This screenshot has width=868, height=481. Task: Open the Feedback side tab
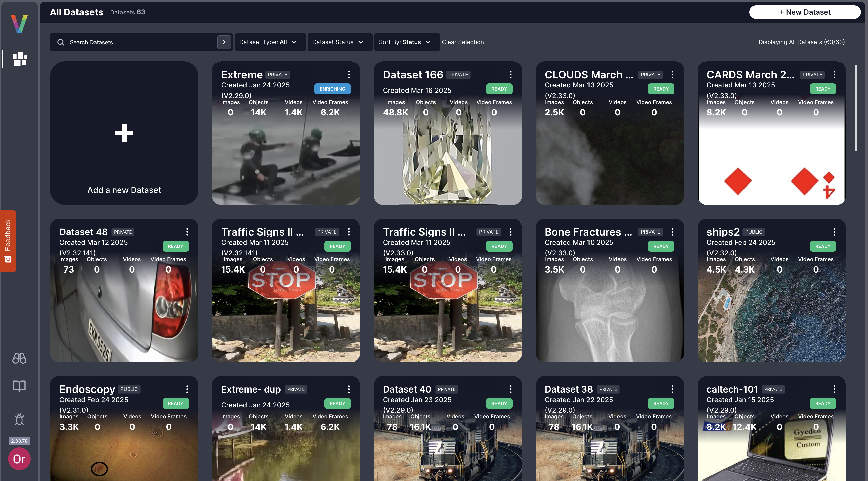click(x=8, y=241)
